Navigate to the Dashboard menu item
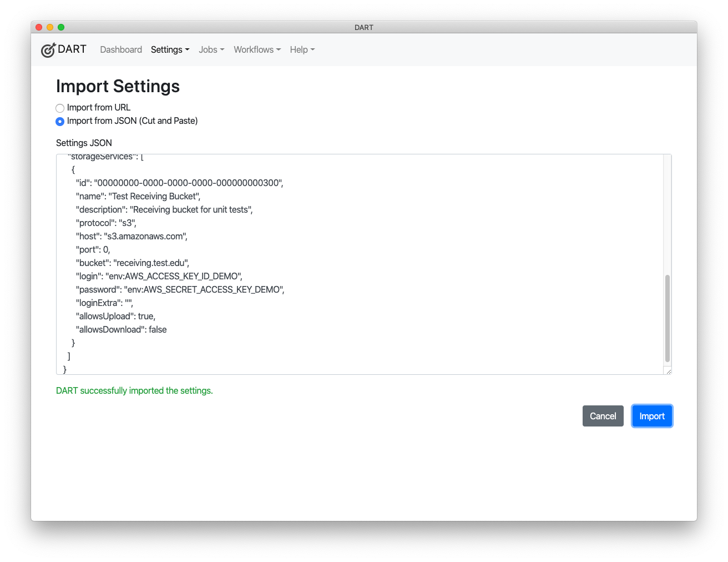Screen dimensions: 728x562 pyautogui.click(x=121, y=49)
